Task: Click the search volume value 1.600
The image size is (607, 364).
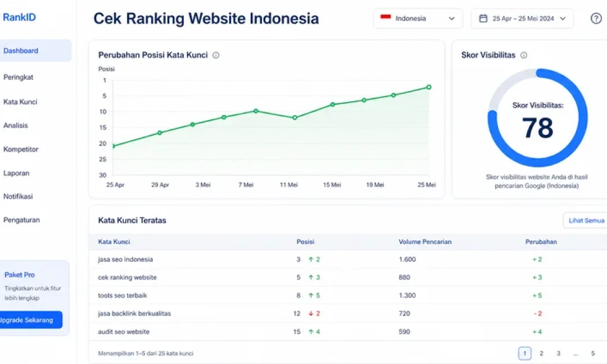Action: [x=407, y=260]
